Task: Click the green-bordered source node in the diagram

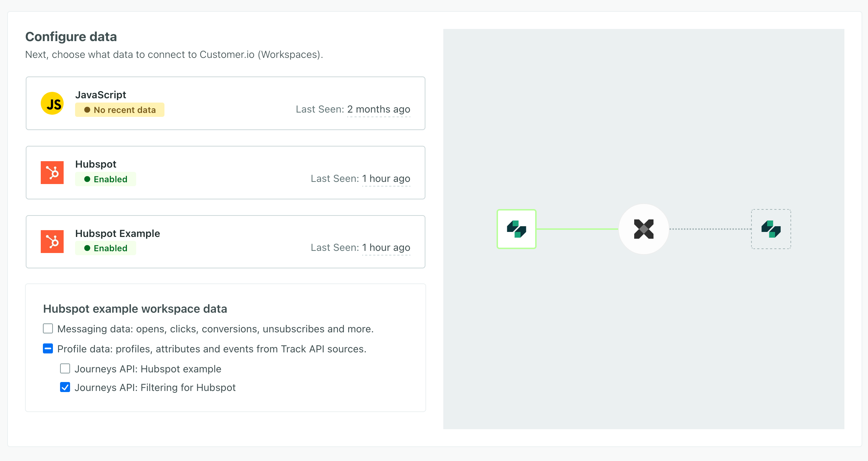Action: [x=517, y=229]
